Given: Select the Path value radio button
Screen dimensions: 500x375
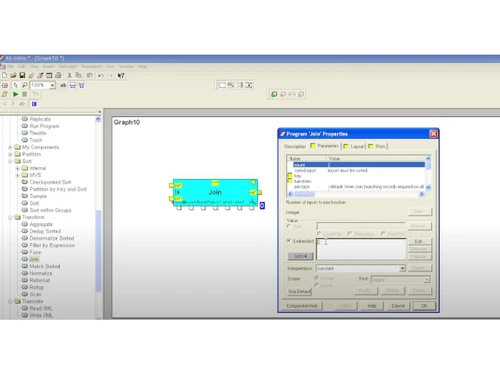Looking at the screenshot, I should tap(289, 226).
